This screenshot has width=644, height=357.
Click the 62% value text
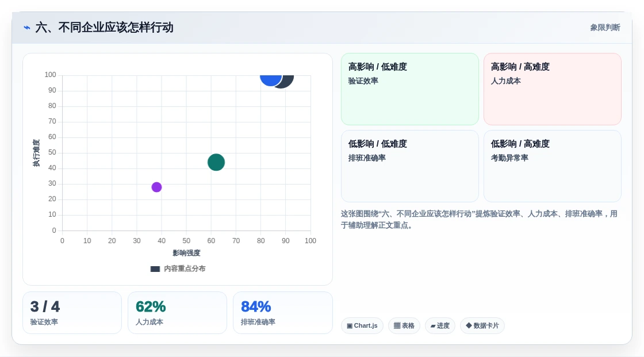coord(151,306)
